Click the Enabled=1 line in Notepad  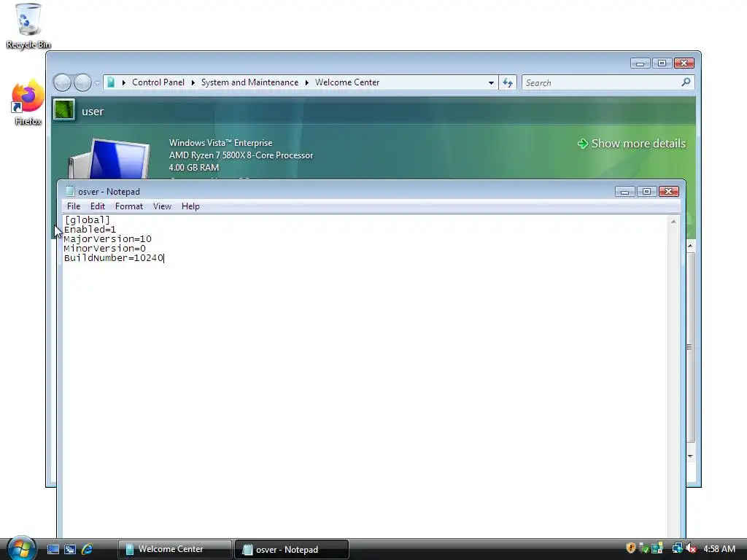click(x=90, y=230)
